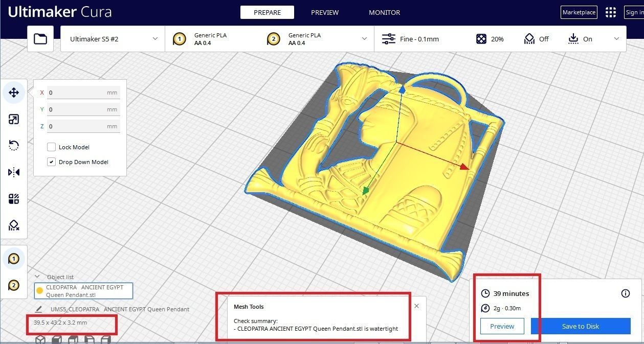The image size is (644, 344).
Task: Click the extruder 1 icon in top bar
Action: [x=179, y=39]
